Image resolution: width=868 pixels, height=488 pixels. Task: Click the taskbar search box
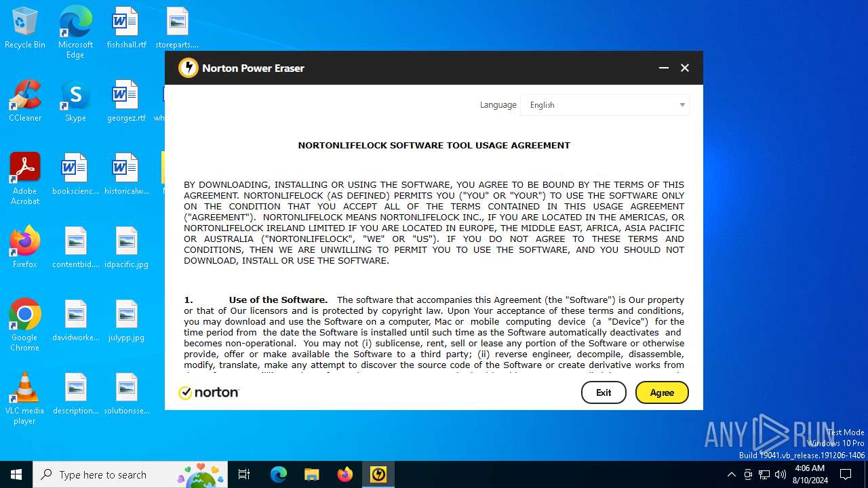click(130, 474)
